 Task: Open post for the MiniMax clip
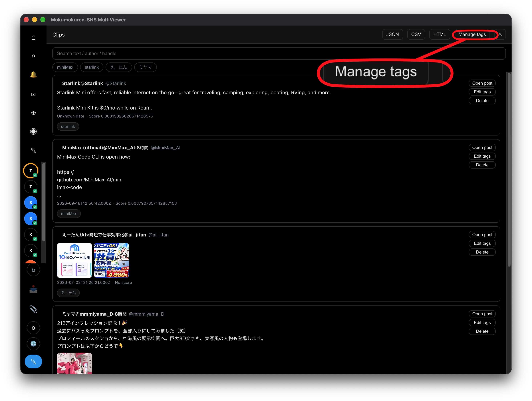482,147
